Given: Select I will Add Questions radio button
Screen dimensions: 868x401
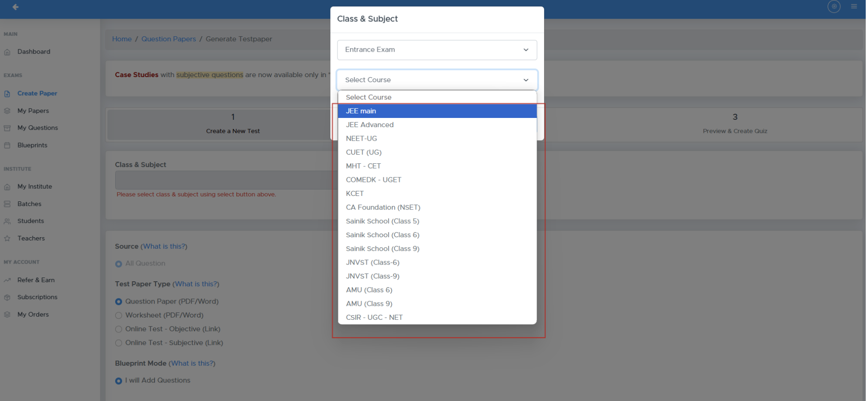Looking at the screenshot, I should pyautogui.click(x=118, y=381).
